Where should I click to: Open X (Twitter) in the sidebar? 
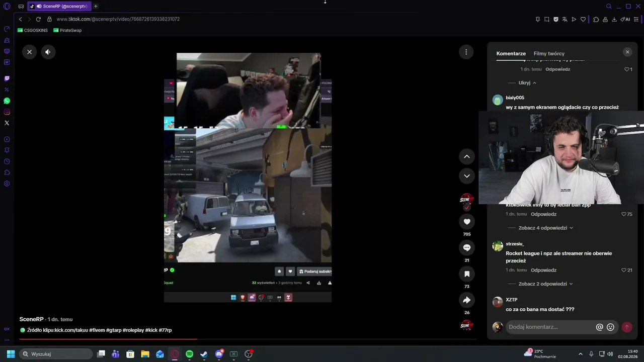7,123
